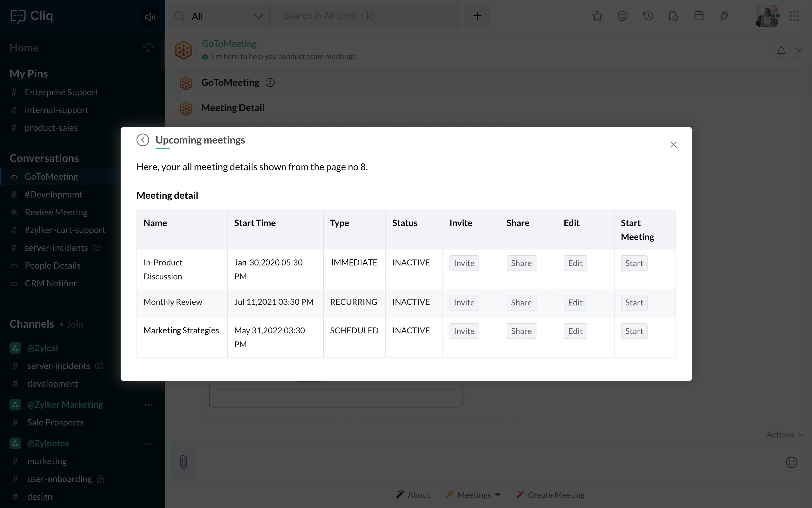812x508 pixels.
Task: Close the Upcoming meetings dialog
Action: (673, 144)
